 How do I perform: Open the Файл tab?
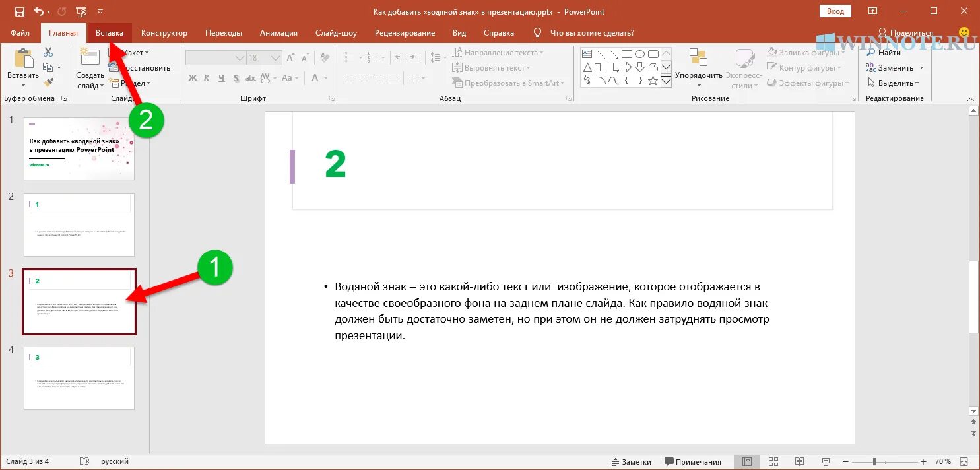pos(20,33)
